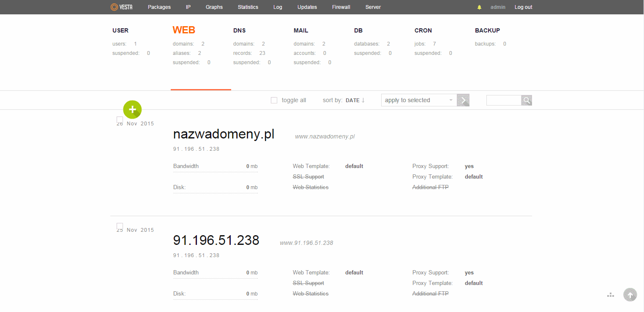Switch to MAIL tab
Screen dimensions: 644x312
click(301, 30)
